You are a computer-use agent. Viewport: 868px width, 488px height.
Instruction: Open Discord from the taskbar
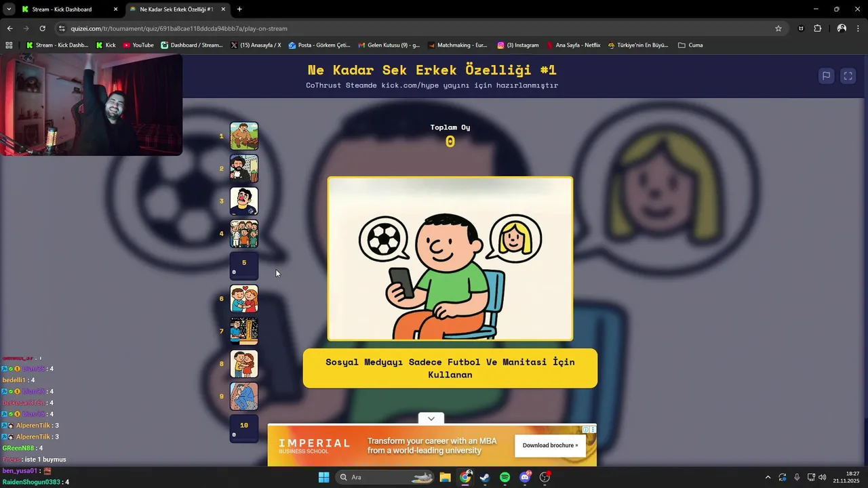coord(524,477)
